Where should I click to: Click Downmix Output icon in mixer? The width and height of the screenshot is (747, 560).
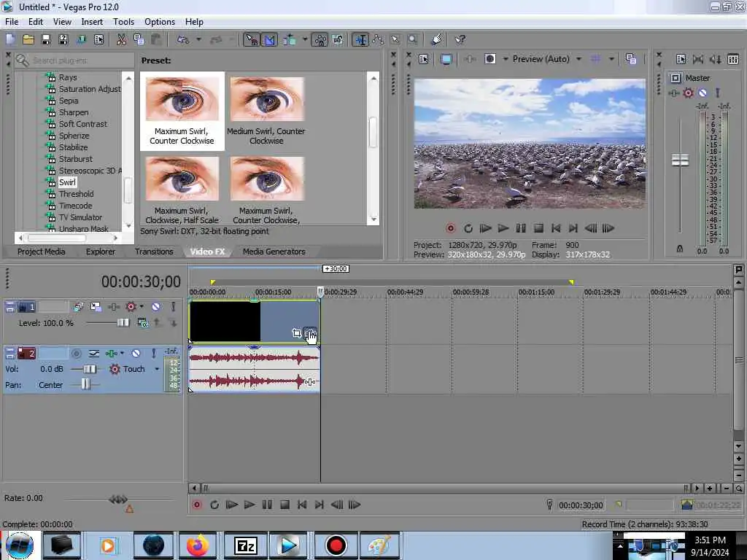[698, 59]
